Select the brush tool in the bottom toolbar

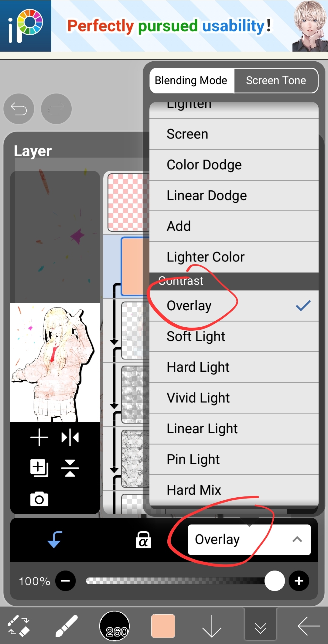67,626
